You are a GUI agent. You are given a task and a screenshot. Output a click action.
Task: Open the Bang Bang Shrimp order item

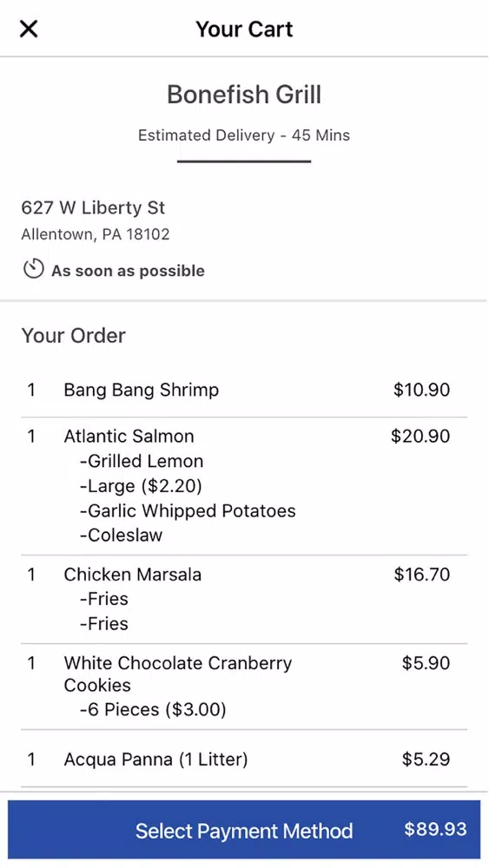(244, 390)
